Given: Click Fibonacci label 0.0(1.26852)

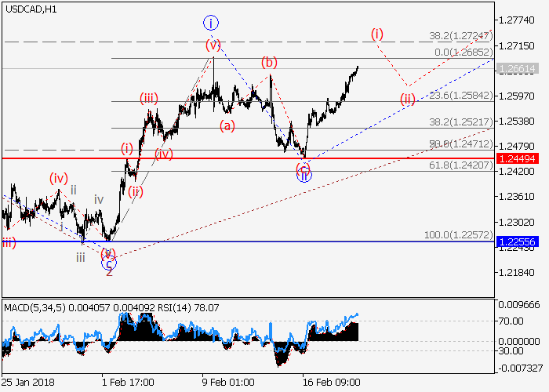Looking at the screenshot, I should coord(464,53).
